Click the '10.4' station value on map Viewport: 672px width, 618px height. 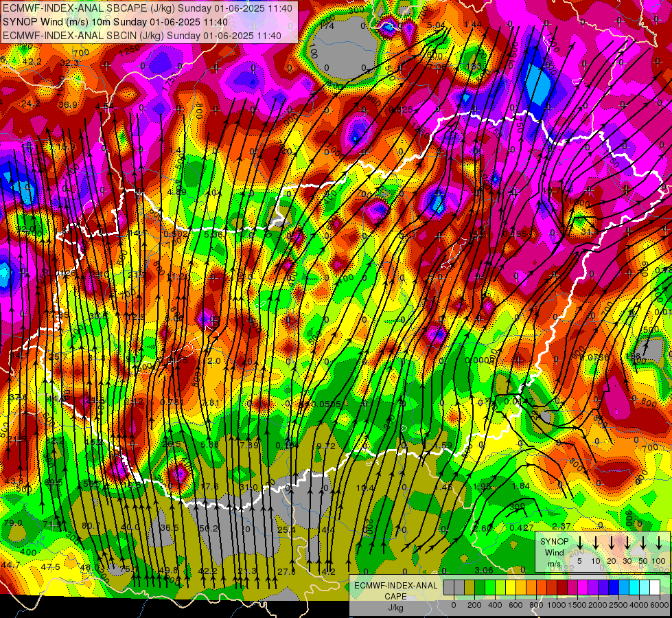(x=365, y=488)
